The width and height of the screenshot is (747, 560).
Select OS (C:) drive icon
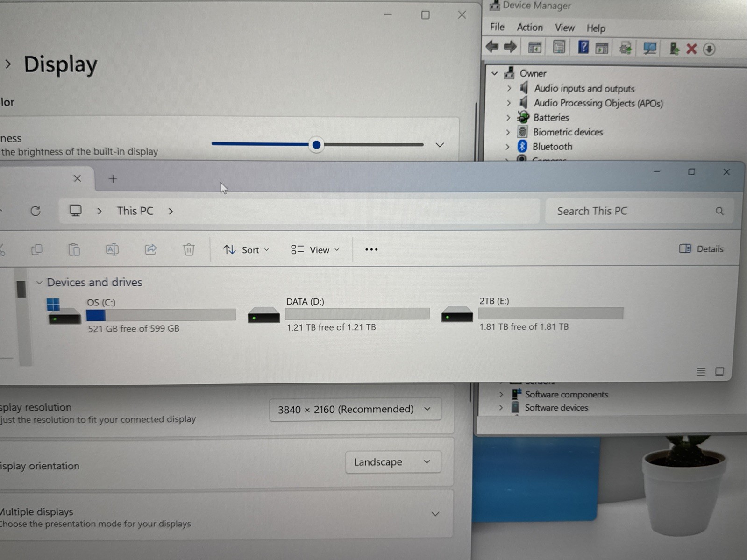(64, 312)
